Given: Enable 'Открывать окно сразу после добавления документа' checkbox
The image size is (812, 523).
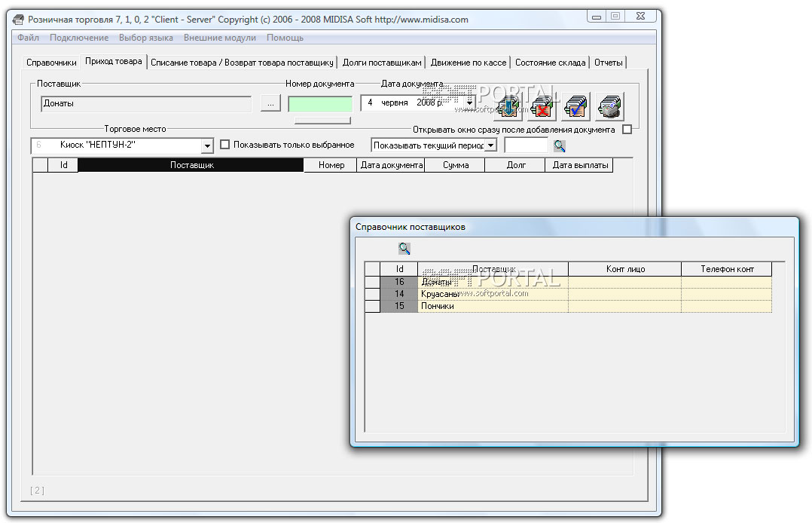Looking at the screenshot, I should coord(627,130).
